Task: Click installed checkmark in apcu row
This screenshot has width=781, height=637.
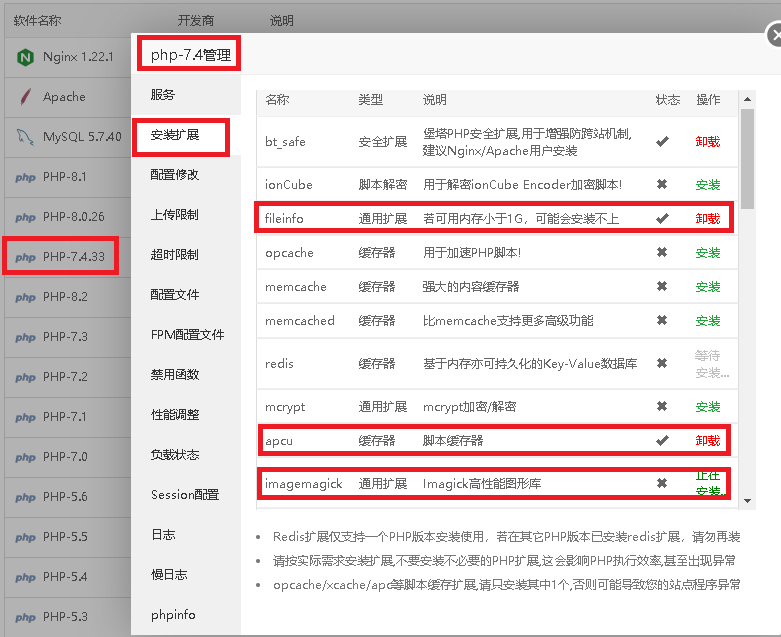Action: coord(662,441)
